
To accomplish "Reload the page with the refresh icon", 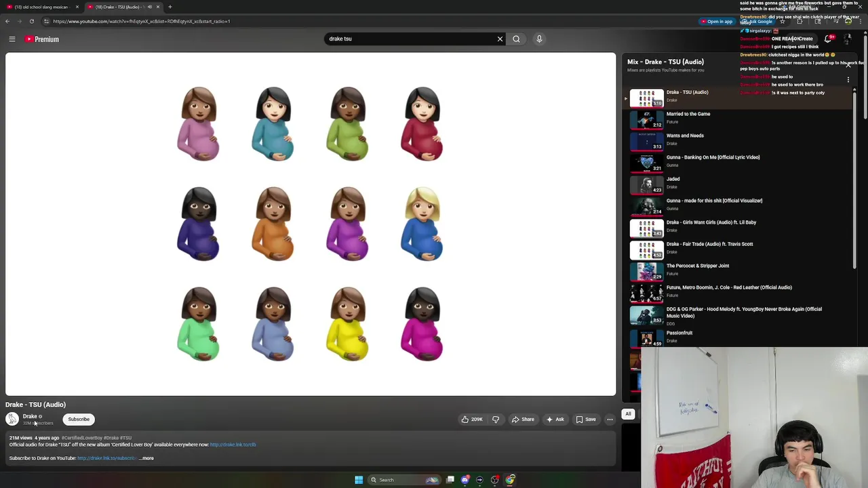I will [31, 21].
